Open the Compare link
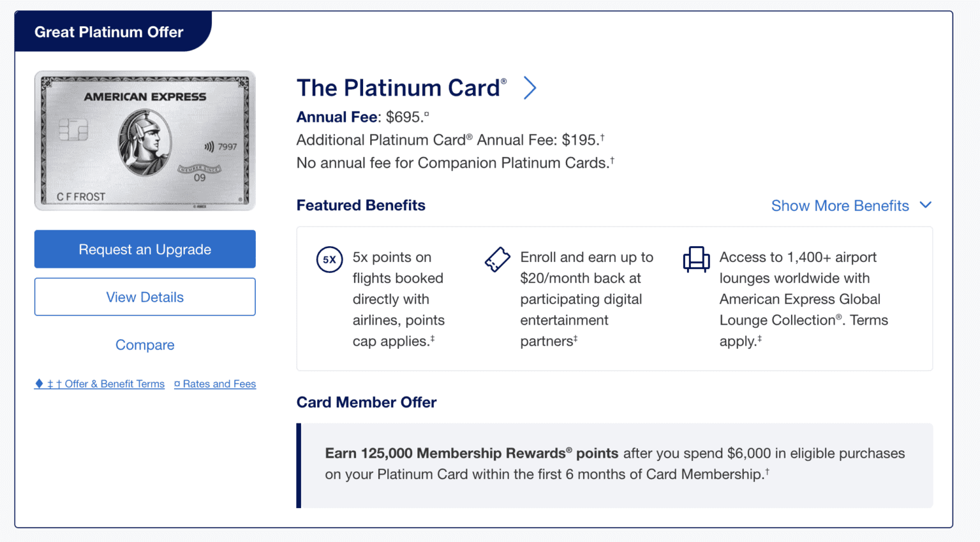This screenshot has height=542, width=980. tap(145, 344)
